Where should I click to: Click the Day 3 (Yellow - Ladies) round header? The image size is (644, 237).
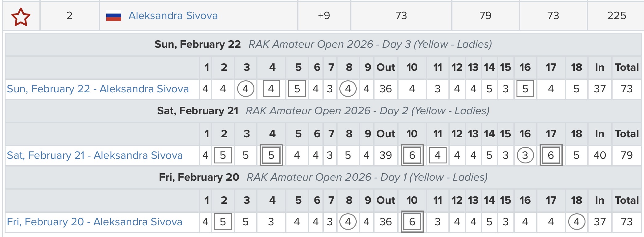(370, 44)
